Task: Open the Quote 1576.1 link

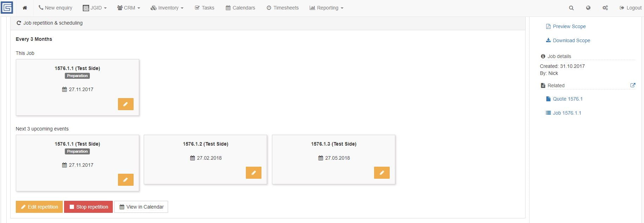Action: [x=568, y=99]
